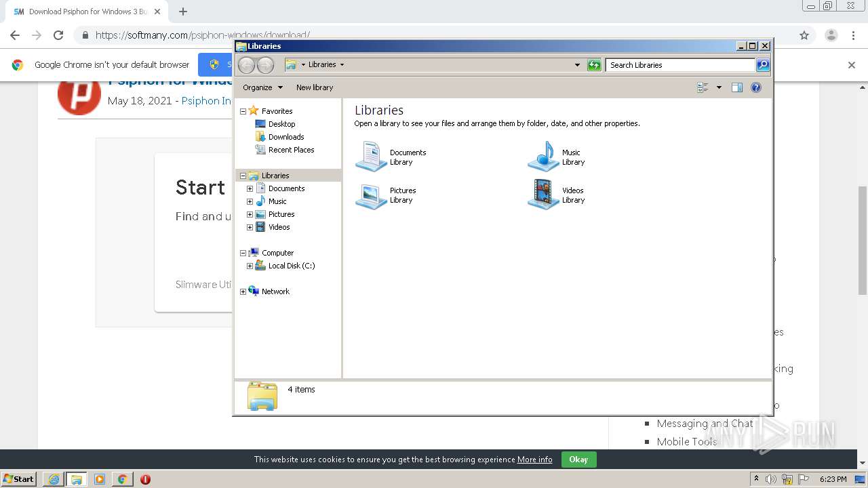Expand the Music node in navigation tree

pos(250,201)
